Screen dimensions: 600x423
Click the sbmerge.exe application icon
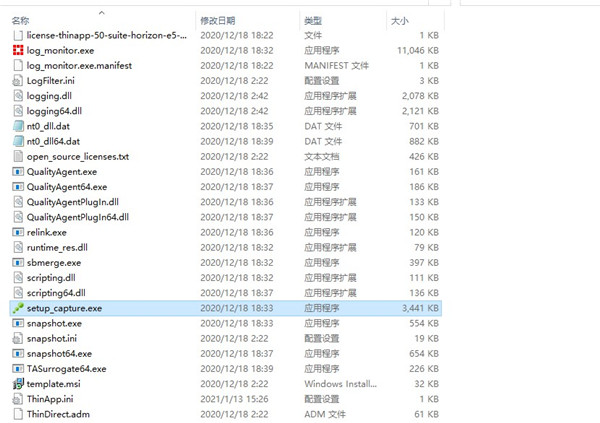click(x=18, y=263)
